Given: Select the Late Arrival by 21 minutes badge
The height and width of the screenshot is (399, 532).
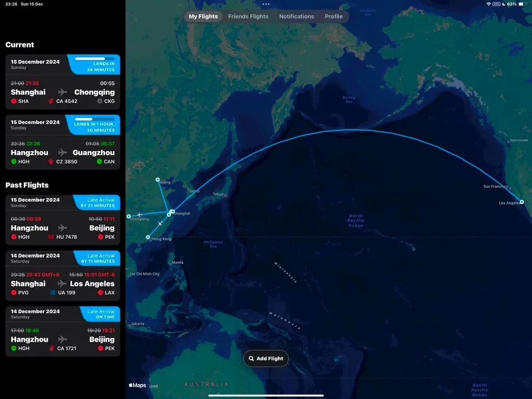Looking at the screenshot, I should tap(97, 203).
